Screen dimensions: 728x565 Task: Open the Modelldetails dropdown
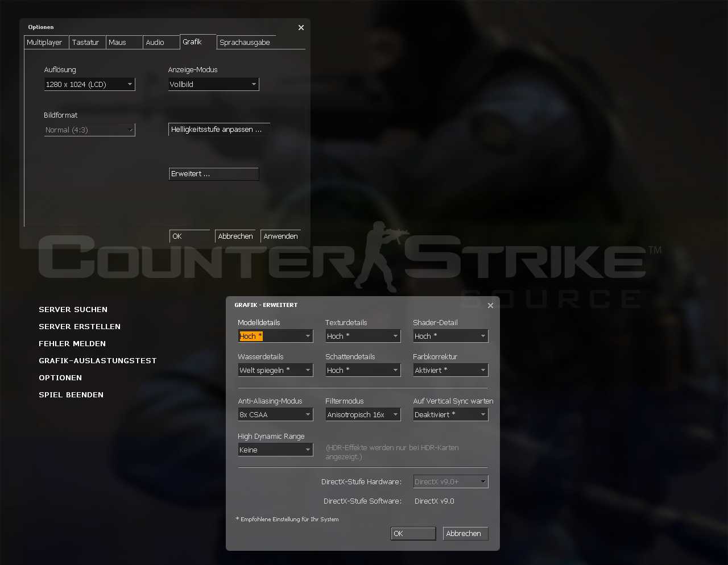pyautogui.click(x=275, y=336)
